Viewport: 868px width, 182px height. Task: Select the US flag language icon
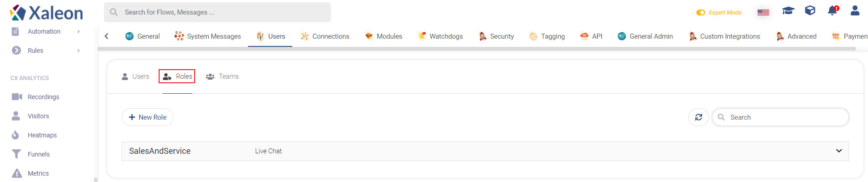click(x=763, y=13)
